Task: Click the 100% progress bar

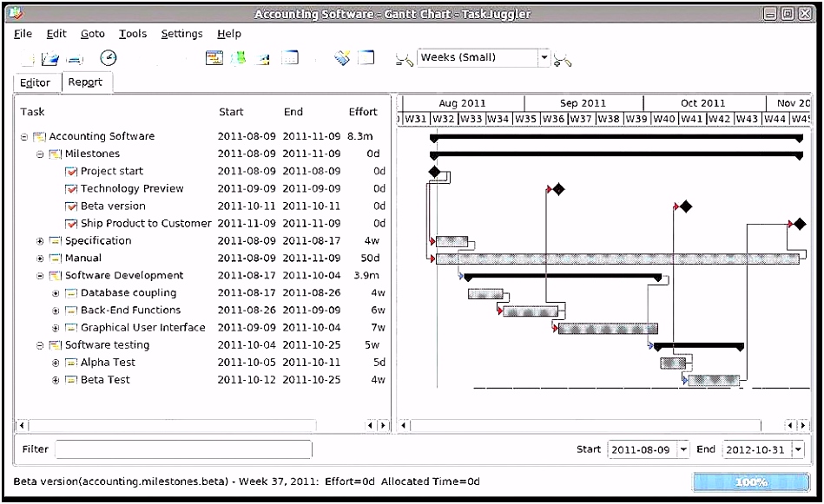Action: point(751,482)
